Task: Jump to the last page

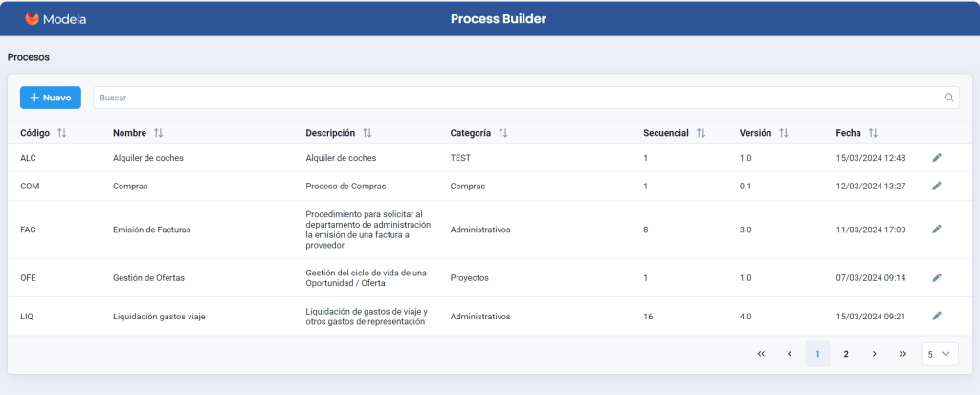Action: coord(902,354)
